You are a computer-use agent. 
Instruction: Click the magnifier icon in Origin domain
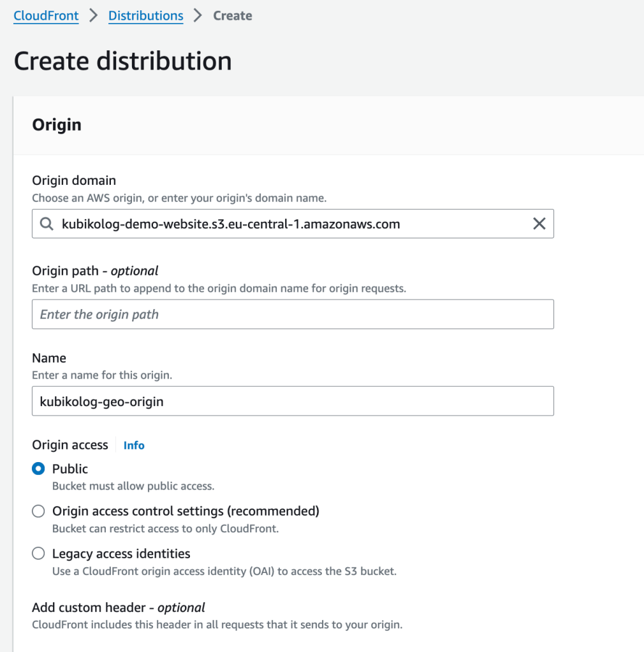click(47, 224)
